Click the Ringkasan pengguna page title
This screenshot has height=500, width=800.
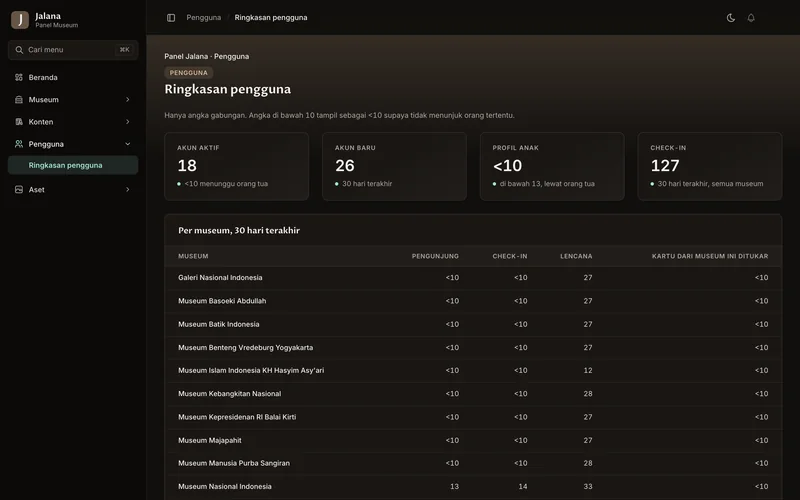click(228, 89)
